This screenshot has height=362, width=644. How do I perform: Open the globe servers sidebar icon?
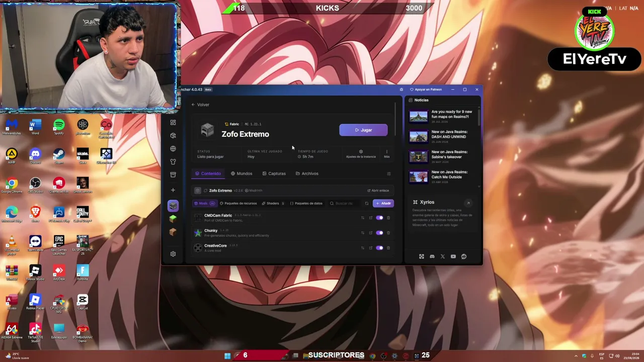click(173, 149)
